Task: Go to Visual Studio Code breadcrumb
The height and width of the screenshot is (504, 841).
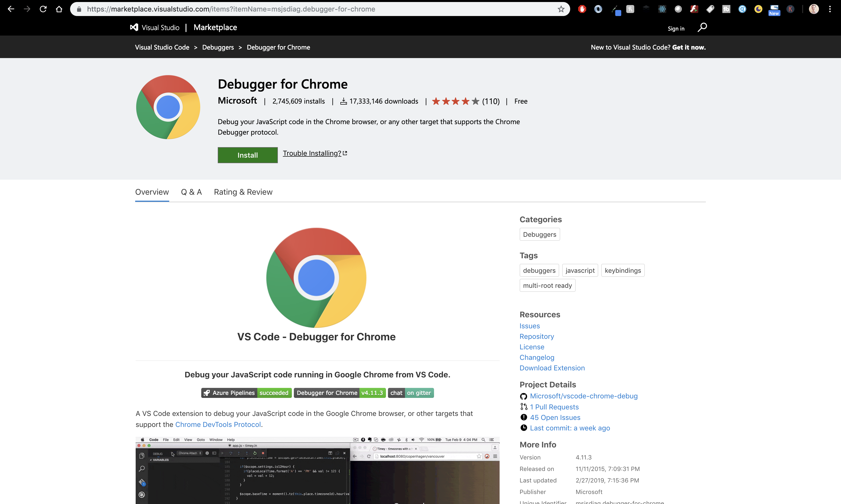Action: click(162, 47)
